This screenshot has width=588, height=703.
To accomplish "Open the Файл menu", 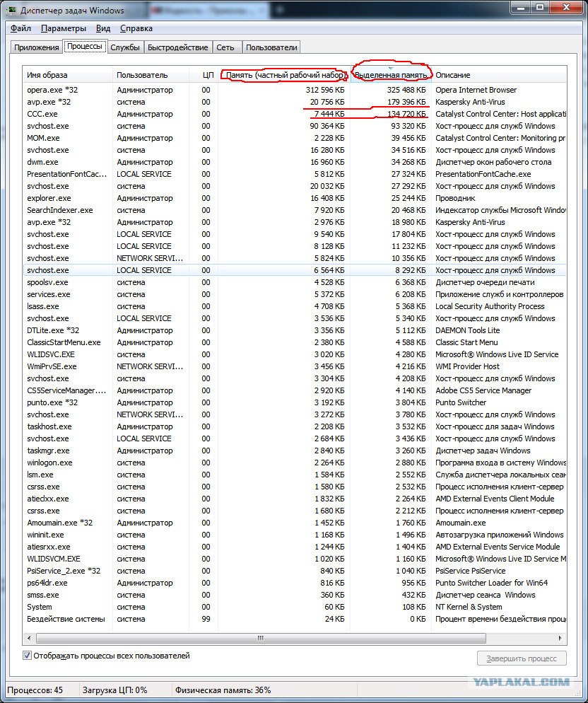I will click(20, 28).
